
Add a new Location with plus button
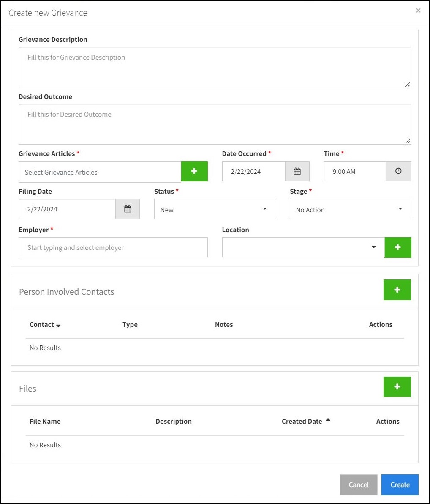point(397,247)
